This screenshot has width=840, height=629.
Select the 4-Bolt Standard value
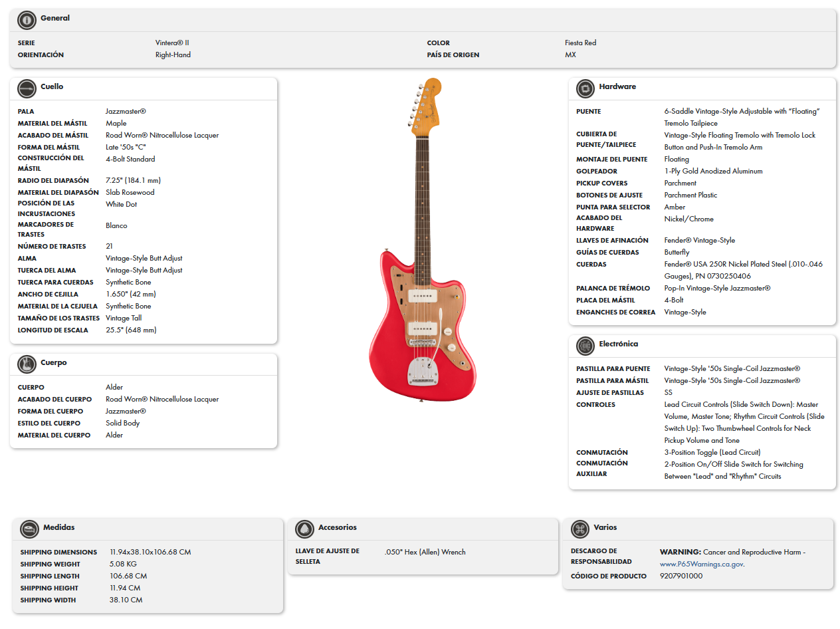(130, 159)
